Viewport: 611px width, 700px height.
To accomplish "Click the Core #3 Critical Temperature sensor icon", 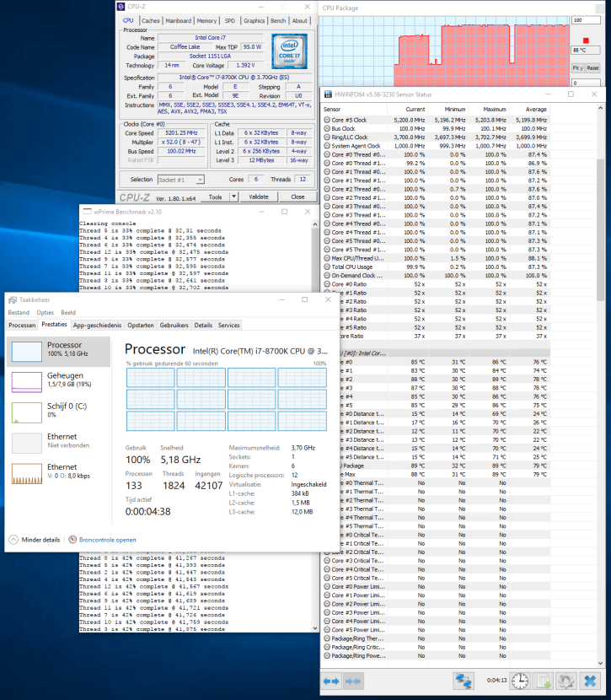I will click(327, 561).
